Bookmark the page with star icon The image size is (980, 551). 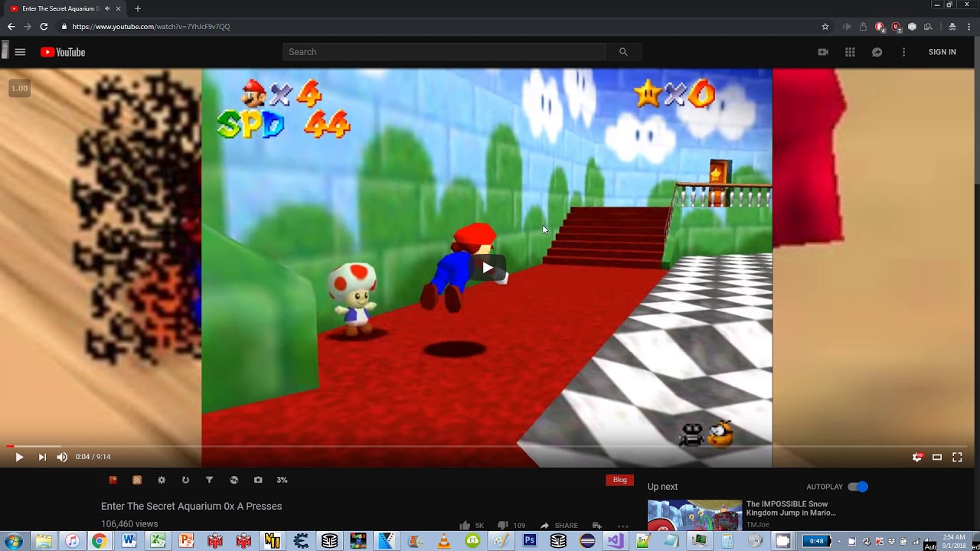tap(825, 26)
